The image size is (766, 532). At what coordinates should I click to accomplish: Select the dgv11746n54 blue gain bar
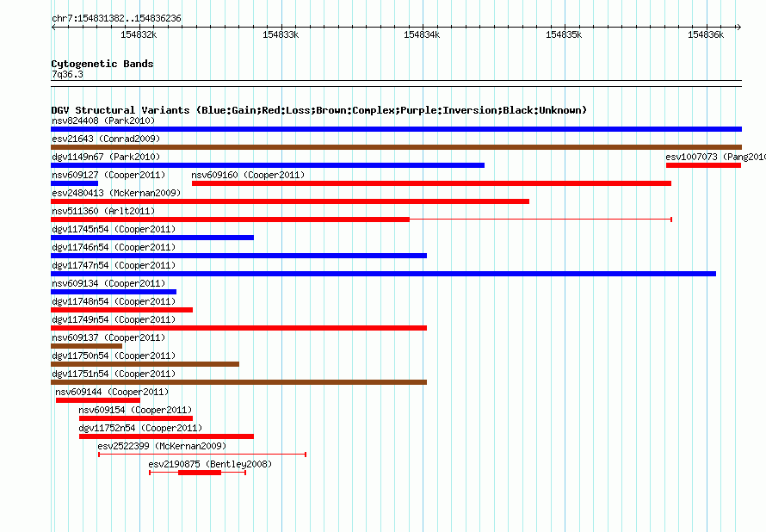click(x=239, y=256)
